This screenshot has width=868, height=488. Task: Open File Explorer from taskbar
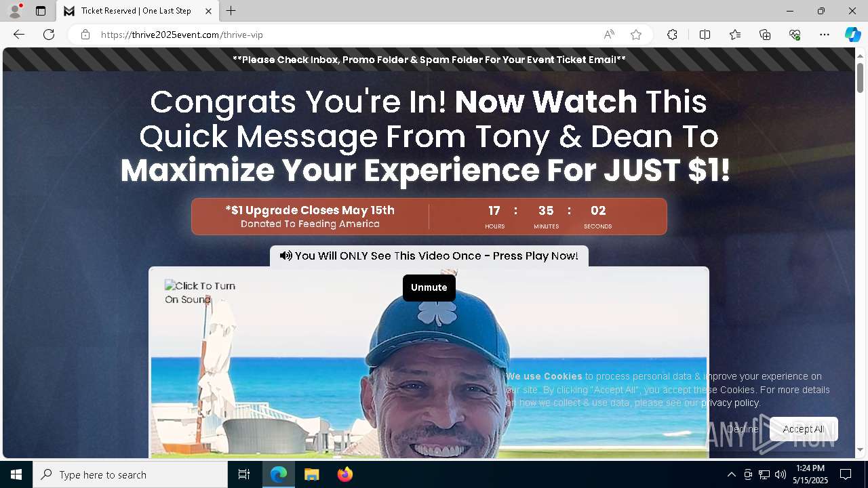pos(312,474)
